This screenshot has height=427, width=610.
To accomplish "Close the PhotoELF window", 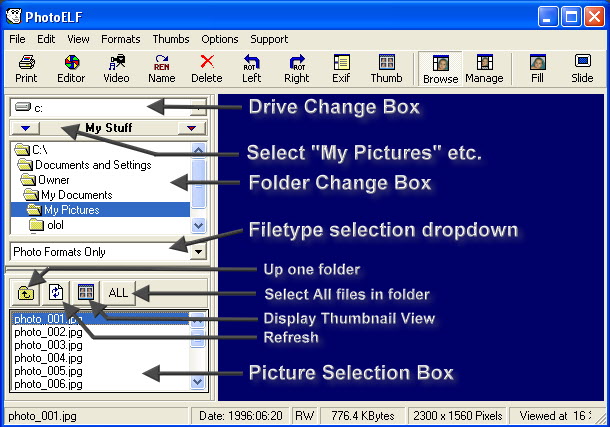I will [595, 18].
